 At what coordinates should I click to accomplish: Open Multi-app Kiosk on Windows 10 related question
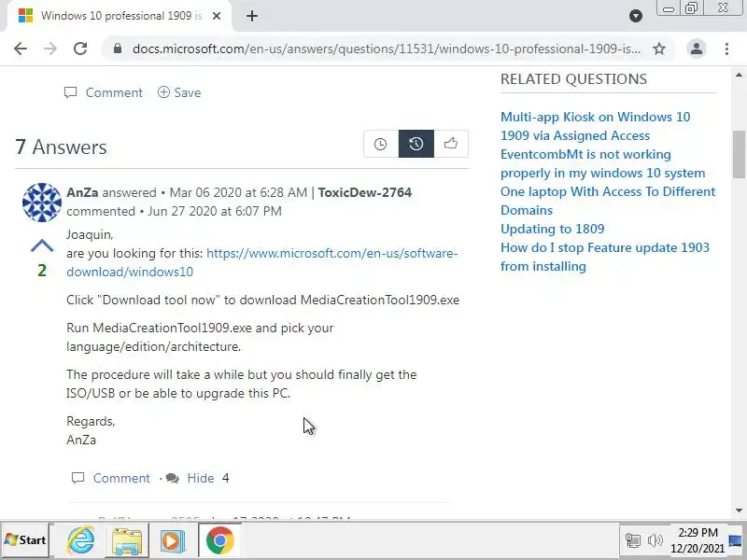(595, 126)
